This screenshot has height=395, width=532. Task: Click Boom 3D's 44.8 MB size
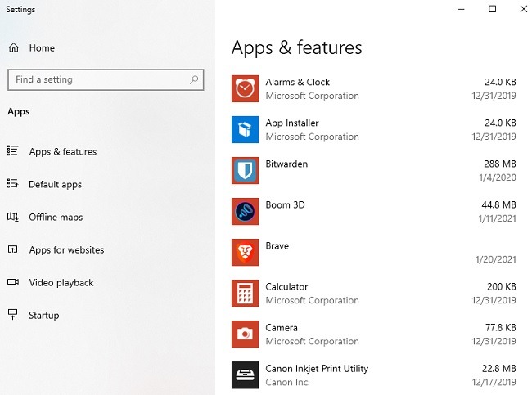click(x=499, y=204)
